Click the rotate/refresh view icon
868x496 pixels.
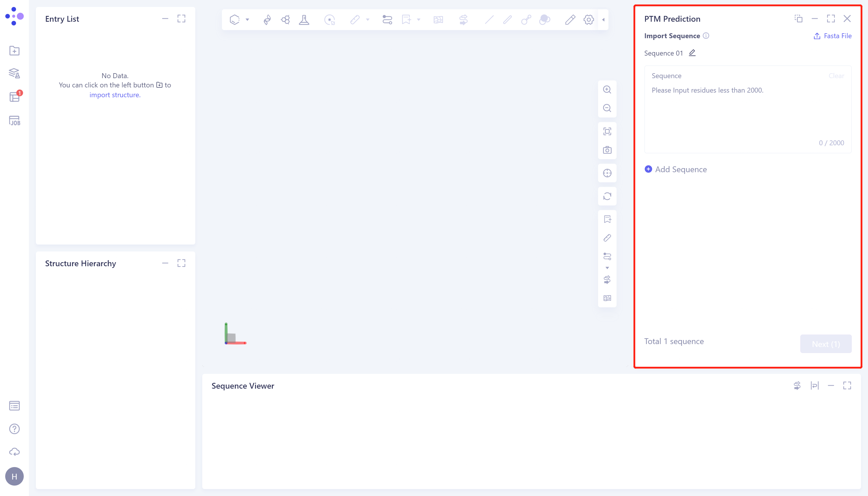point(607,196)
